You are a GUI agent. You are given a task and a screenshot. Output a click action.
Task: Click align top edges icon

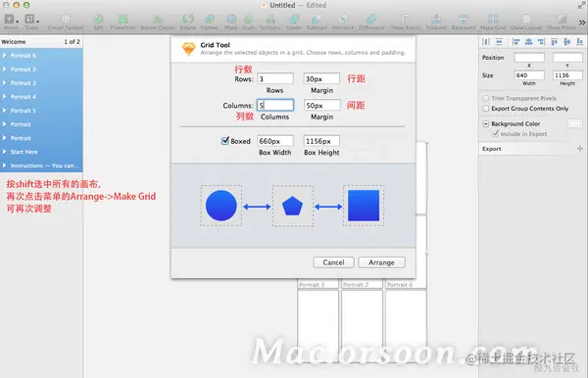tap(555, 41)
